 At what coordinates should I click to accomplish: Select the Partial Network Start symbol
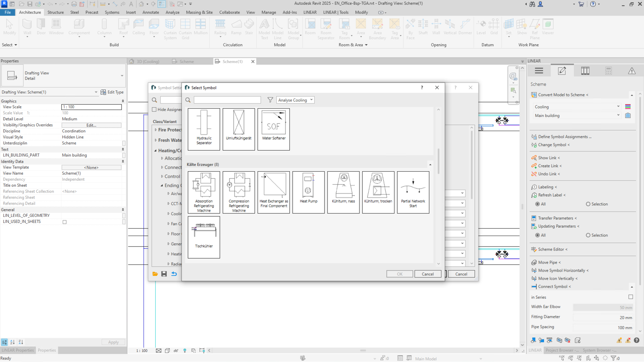click(413, 192)
